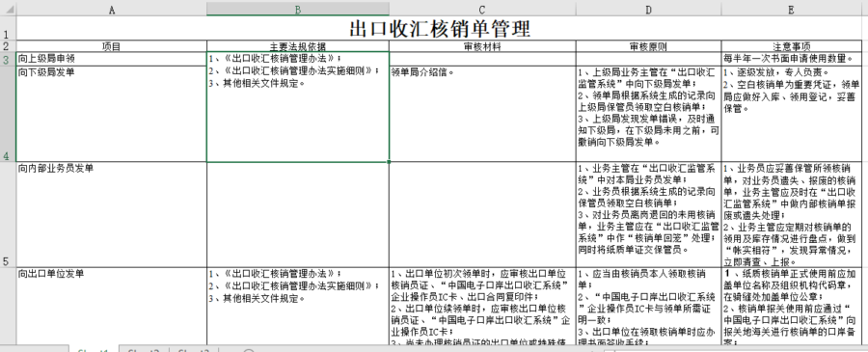
Task: Select row 4 header
Action: coord(8,114)
